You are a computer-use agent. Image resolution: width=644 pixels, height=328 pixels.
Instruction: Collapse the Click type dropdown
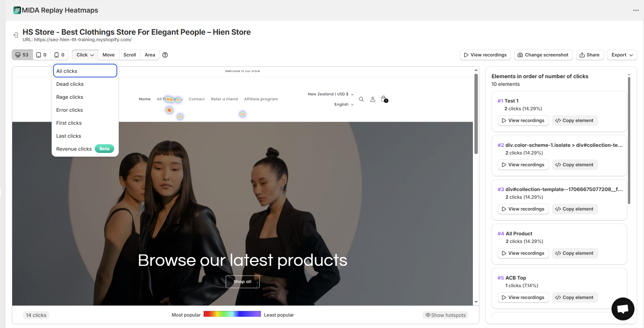[85, 55]
